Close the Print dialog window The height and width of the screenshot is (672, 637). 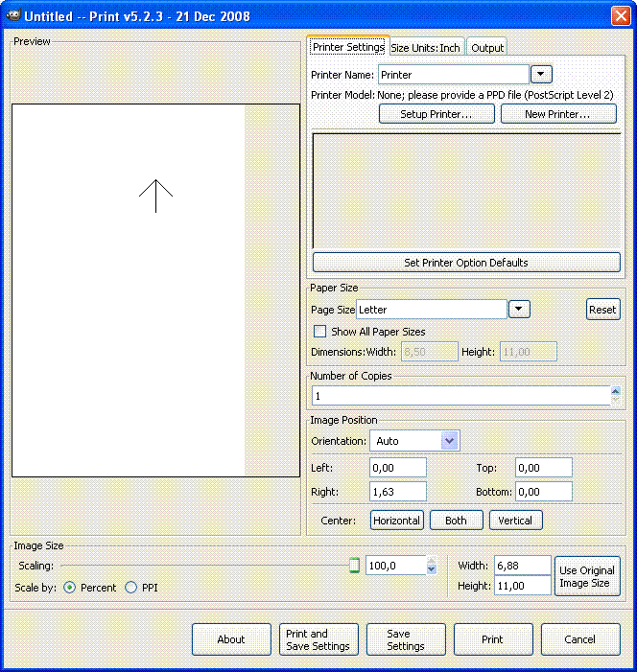(621, 16)
